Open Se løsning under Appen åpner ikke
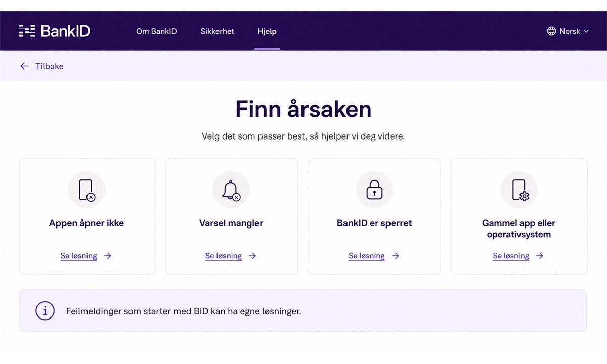Image resolution: width=607 pixels, height=364 pixels. [78, 256]
